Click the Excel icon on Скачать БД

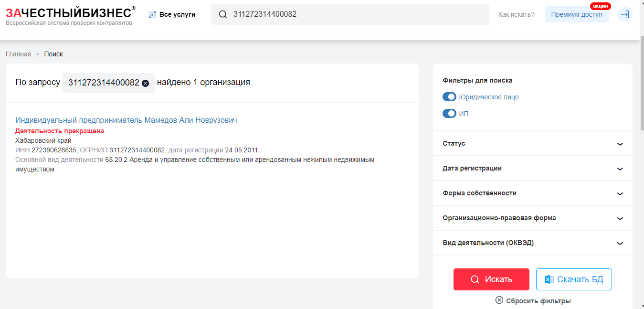[549, 279]
